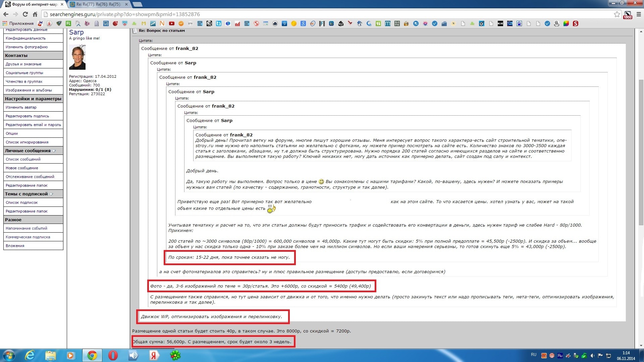The height and width of the screenshot is (362, 644).
Task: Switch to Форум об интернет-маркетинге tab
Action: click(34, 4)
